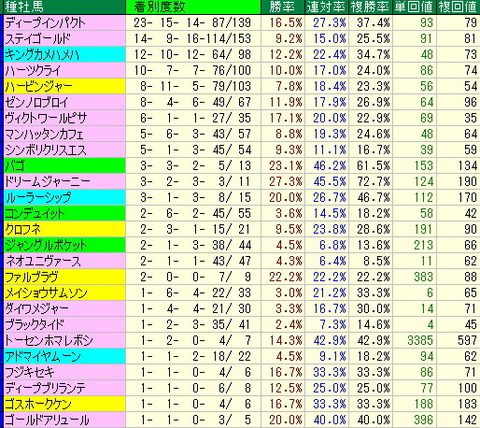Viewport: 480px width, 428px height.
Task: Select the ディープインパクト row name
Action: point(45,22)
